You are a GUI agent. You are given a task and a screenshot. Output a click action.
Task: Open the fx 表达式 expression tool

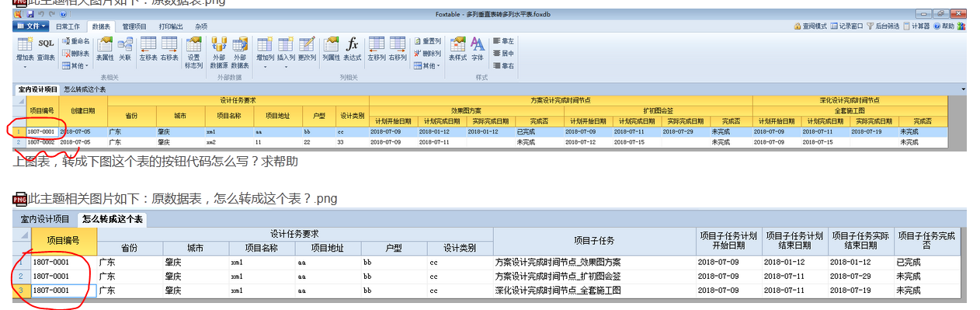tap(353, 49)
